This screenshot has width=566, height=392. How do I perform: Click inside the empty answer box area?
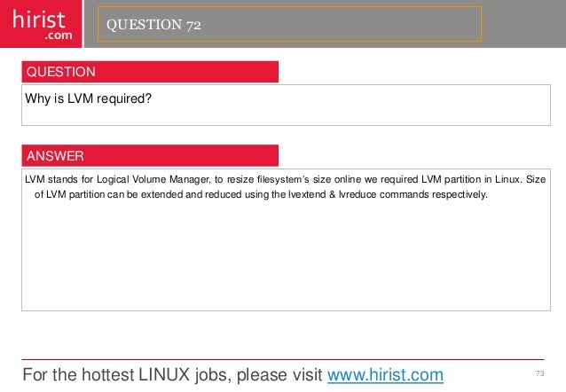(x=286, y=256)
